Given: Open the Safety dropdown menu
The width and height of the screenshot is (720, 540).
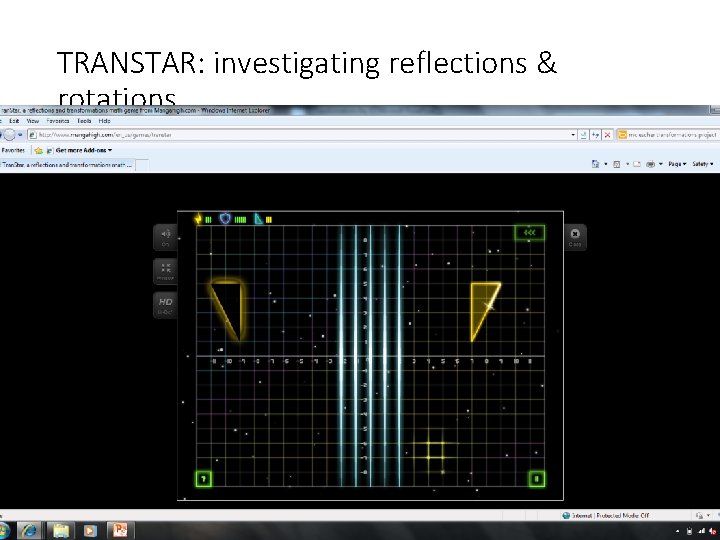Looking at the screenshot, I should click(703, 164).
